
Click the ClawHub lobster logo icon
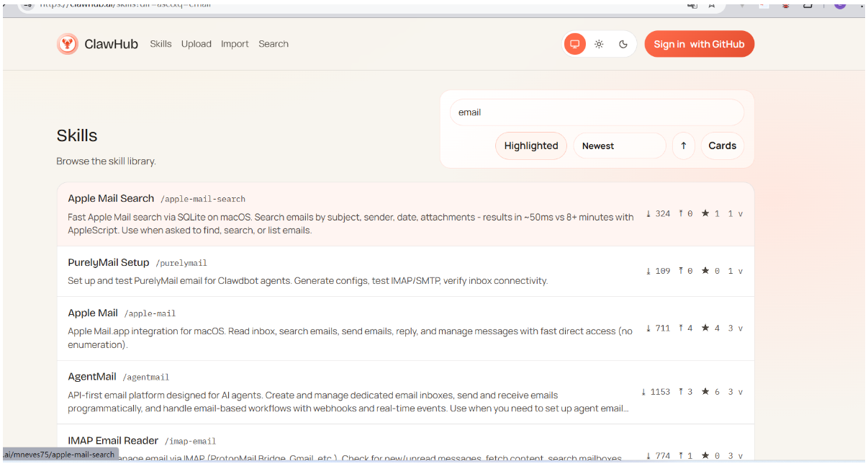(68, 44)
